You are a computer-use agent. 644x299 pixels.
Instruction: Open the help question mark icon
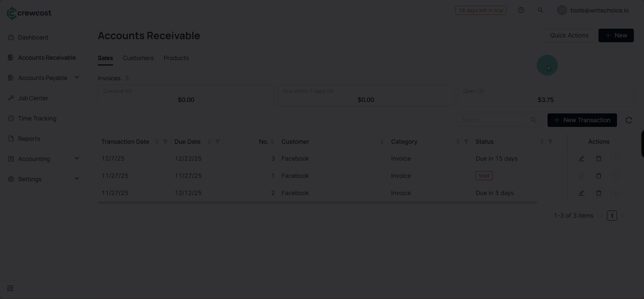tap(521, 10)
